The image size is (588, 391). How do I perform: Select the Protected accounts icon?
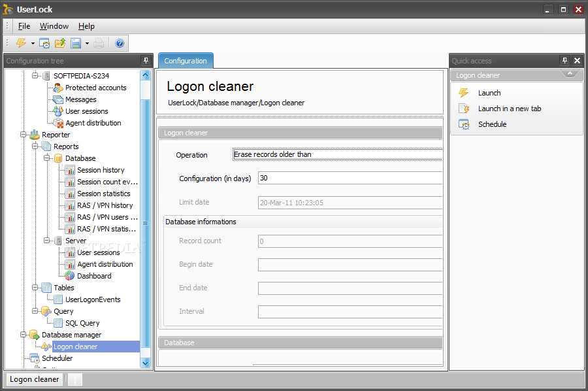point(58,88)
